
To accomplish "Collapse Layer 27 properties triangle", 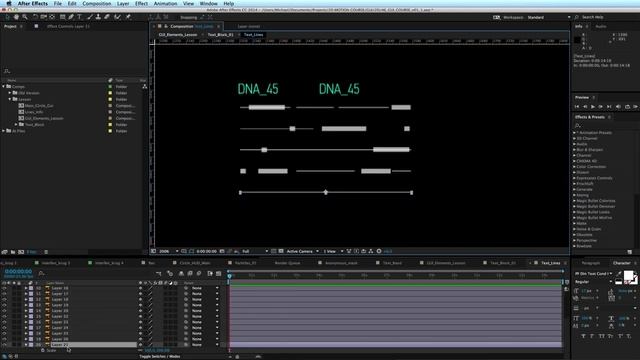I will coord(26,345).
